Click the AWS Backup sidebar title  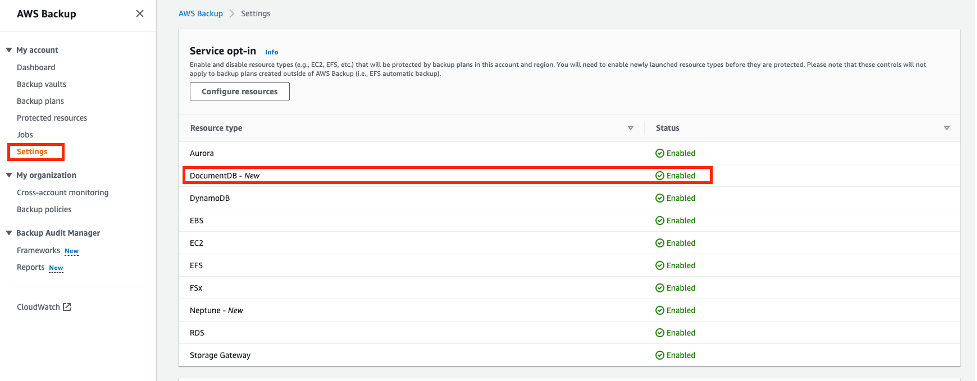coord(47,14)
